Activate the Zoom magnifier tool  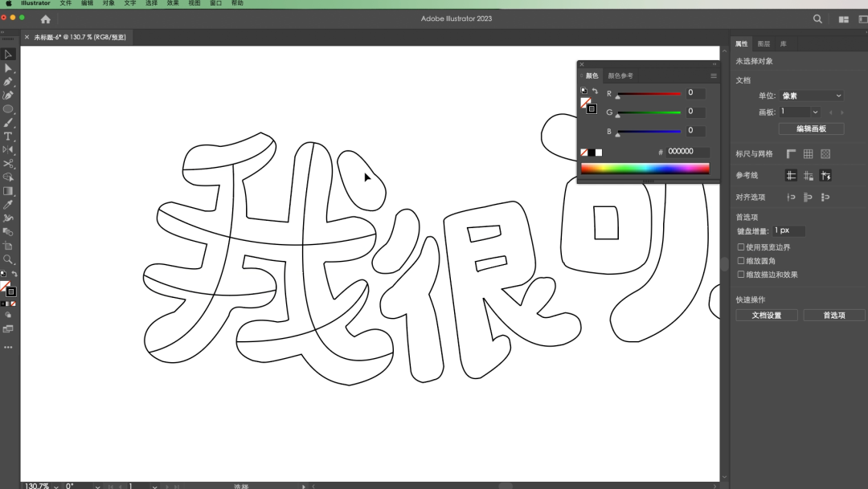[x=8, y=259]
